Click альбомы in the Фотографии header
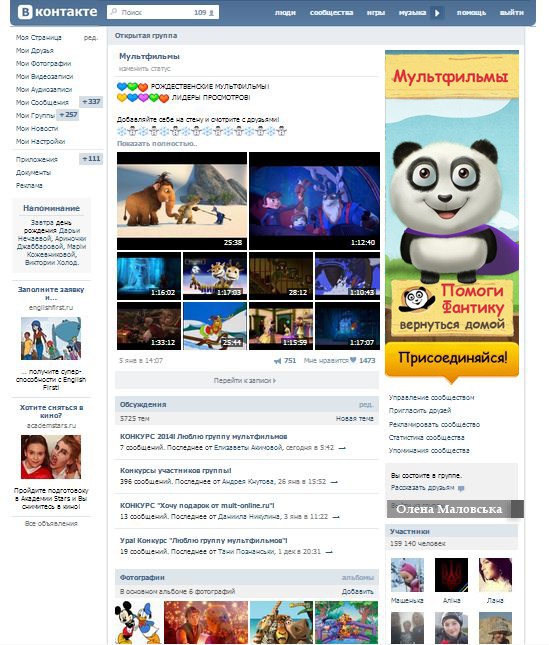This screenshot has width=549, height=645. pyautogui.click(x=357, y=578)
